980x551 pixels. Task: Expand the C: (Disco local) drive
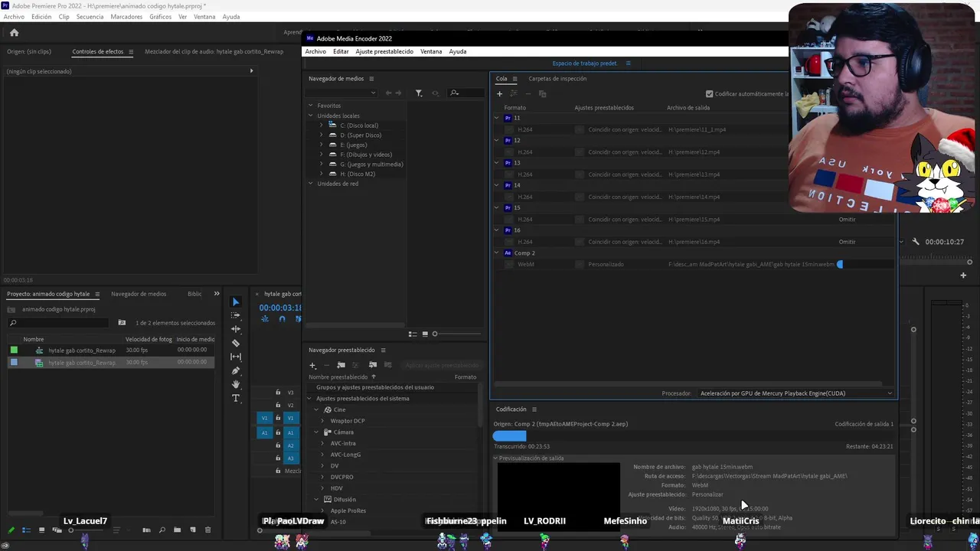pos(321,126)
